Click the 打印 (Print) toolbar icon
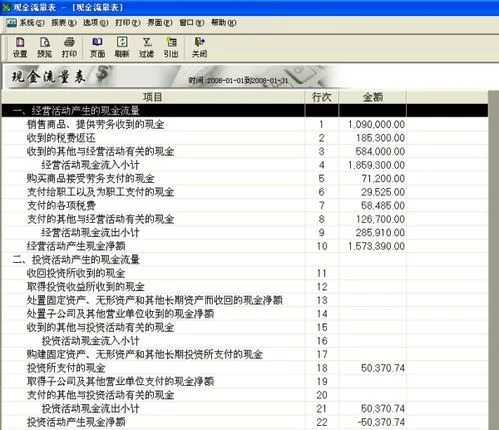Image resolution: width=499 pixels, height=430 pixels. pos(69,47)
